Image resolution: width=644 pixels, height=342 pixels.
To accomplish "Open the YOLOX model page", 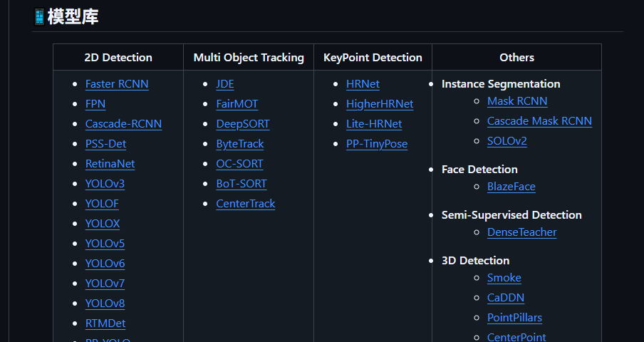I will coord(103,224).
